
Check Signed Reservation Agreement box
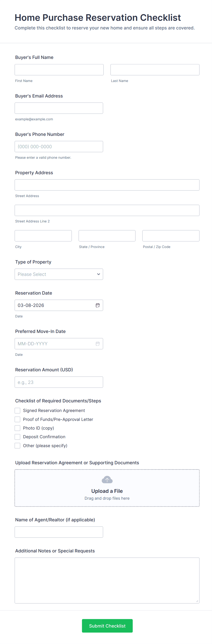pyautogui.click(x=18, y=411)
